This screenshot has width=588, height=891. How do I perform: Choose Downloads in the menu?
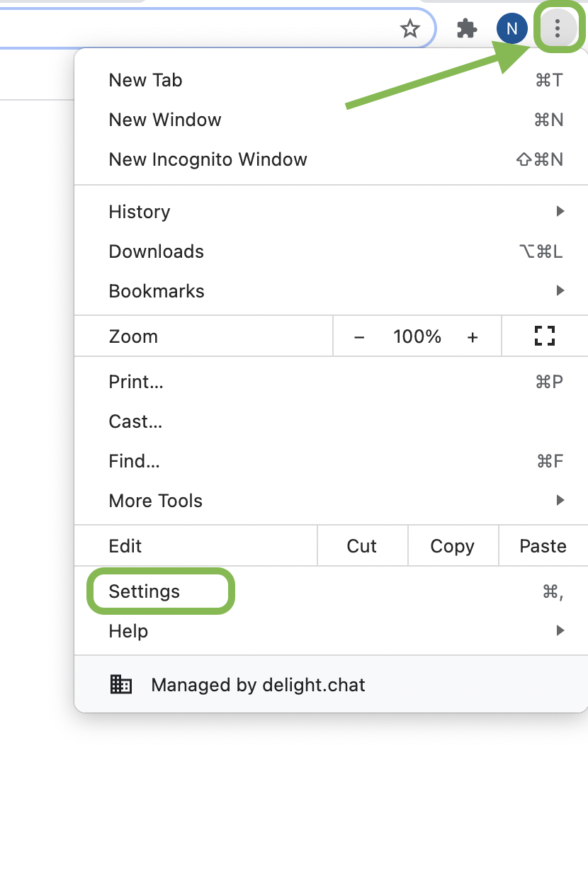tap(157, 251)
